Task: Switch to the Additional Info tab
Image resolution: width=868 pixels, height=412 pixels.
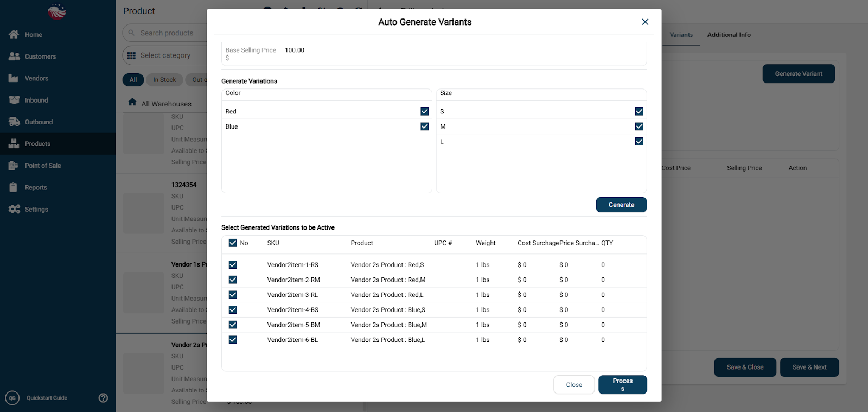Action: coord(729,35)
